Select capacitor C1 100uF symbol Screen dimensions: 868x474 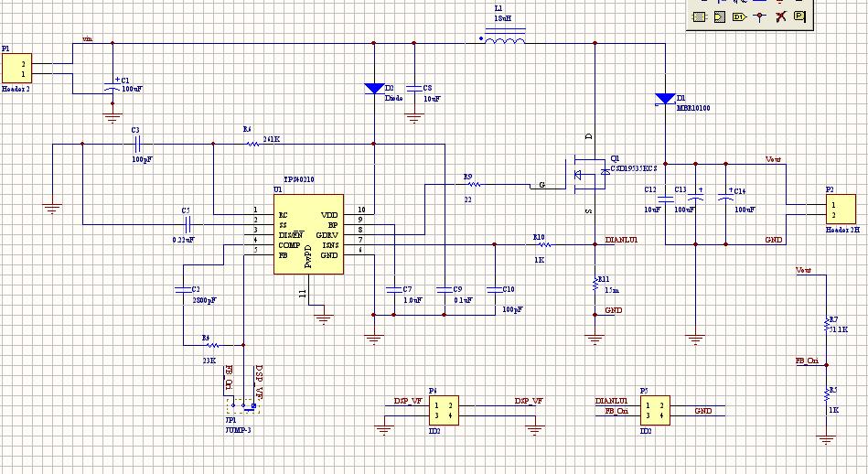[x=113, y=88]
